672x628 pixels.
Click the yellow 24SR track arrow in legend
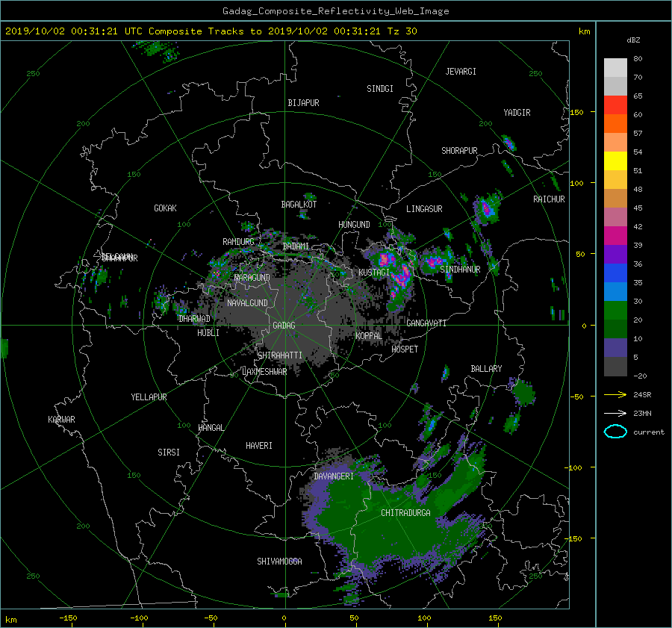click(615, 394)
